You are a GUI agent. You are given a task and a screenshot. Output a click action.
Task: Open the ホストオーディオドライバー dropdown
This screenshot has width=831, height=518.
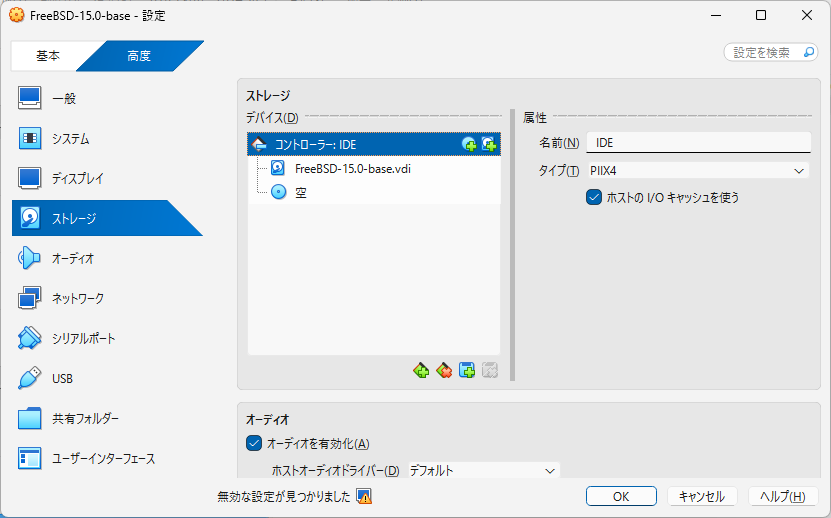pyautogui.click(x=484, y=470)
